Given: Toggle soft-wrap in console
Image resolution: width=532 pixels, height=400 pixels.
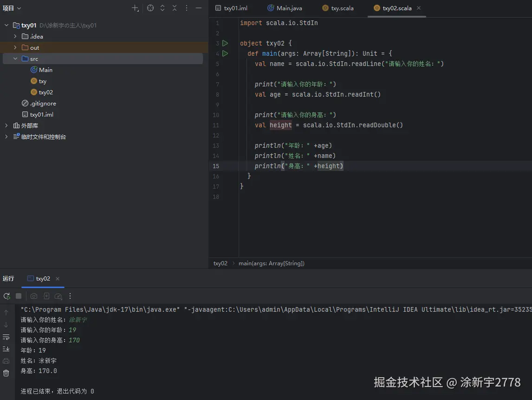Looking at the screenshot, I should click(x=6, y=337).
